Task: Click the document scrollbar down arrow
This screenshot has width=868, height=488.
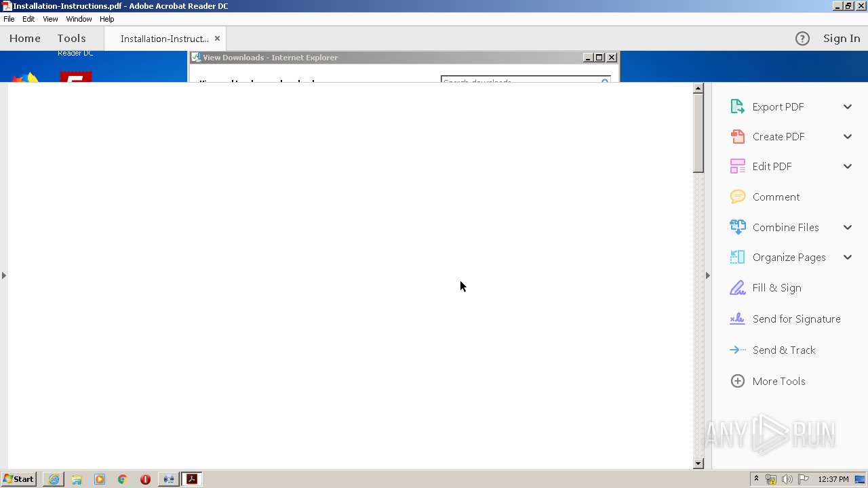Action: (x=698, y=464)
